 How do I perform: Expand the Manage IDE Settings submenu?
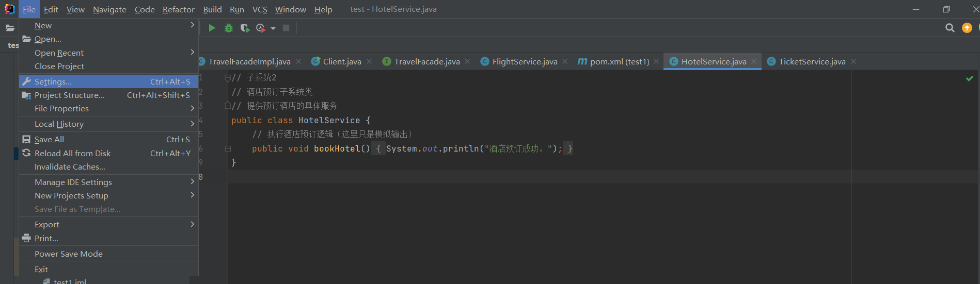192,181
